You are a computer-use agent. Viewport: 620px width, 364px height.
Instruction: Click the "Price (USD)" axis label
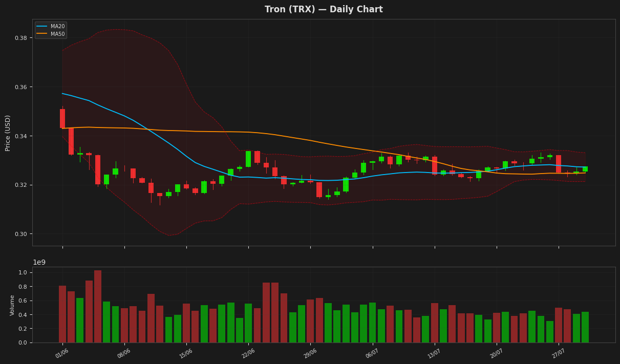click(x=8, y=133)
